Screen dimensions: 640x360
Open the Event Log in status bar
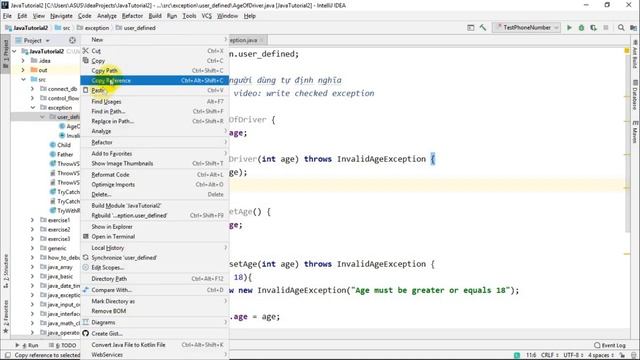coord(610,345)
